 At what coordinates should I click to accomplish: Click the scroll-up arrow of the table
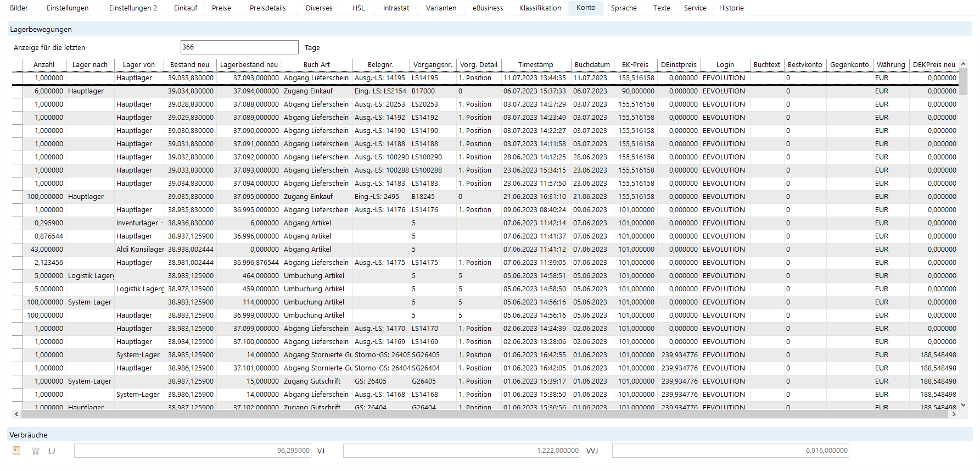[x=963, y=64]
